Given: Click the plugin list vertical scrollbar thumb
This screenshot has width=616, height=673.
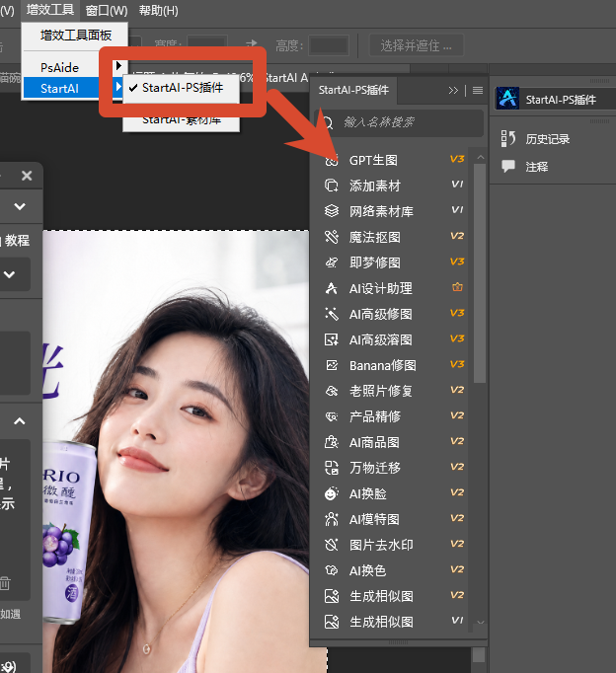Looking at the screenshot, I should [480, 273].
